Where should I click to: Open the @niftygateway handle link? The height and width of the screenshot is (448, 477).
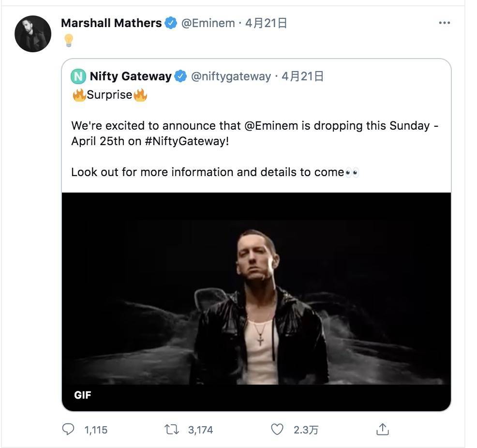coord(231,76)
